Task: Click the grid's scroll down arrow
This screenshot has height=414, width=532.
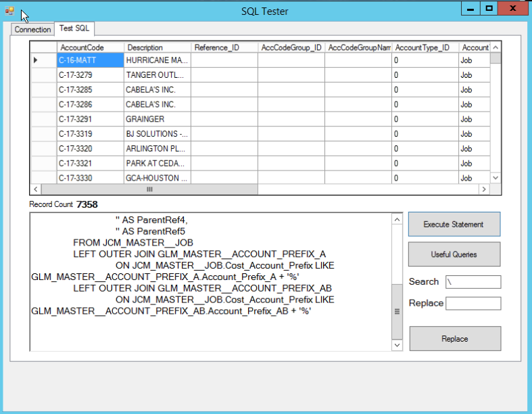Action: (495, 178)
